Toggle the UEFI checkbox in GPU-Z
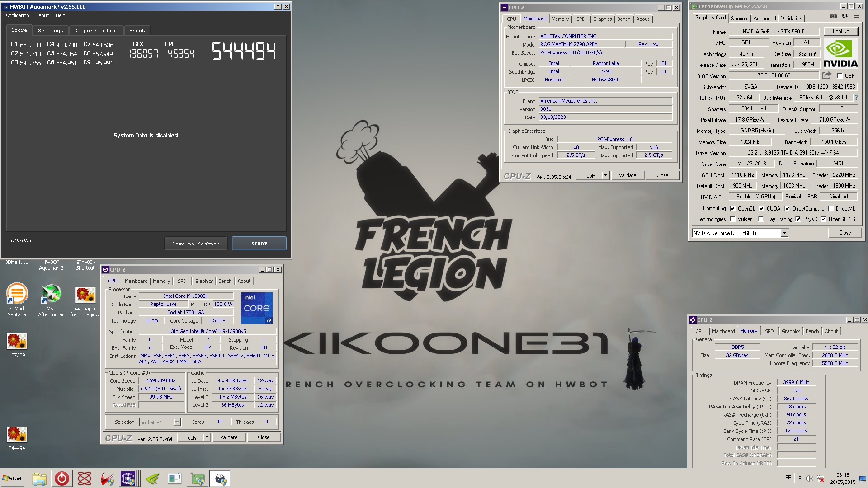Image resolution: width=868 pixels, height=488 pixels. [840, 76]
